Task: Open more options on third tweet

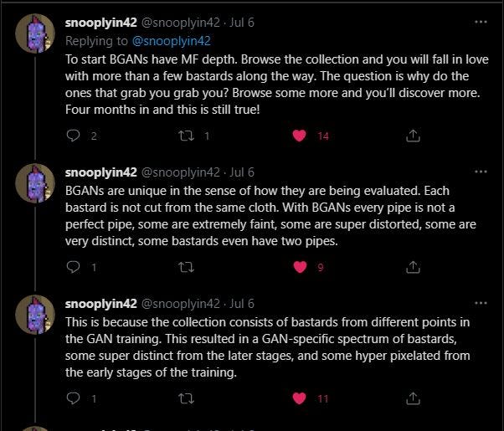Action: tap(480, 303)
